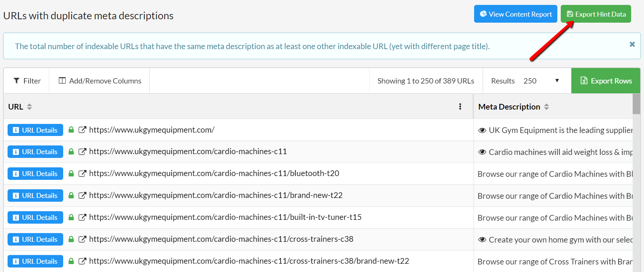644x272 pixels.
Task: Open URL column three-dot menu
Action: coord(460,107)
